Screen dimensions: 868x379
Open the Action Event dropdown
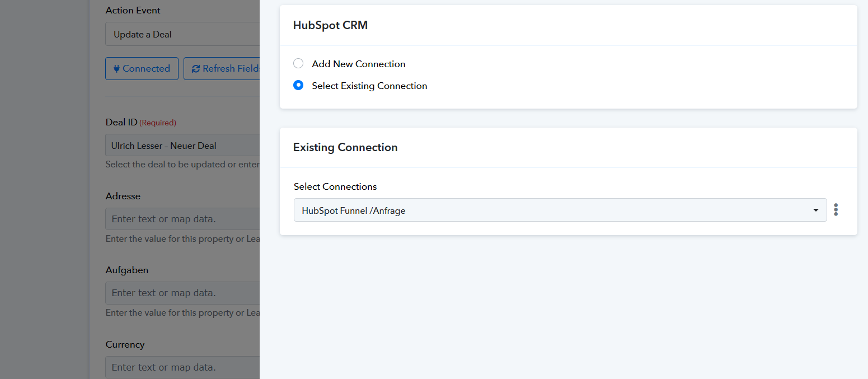pos(182,34)
